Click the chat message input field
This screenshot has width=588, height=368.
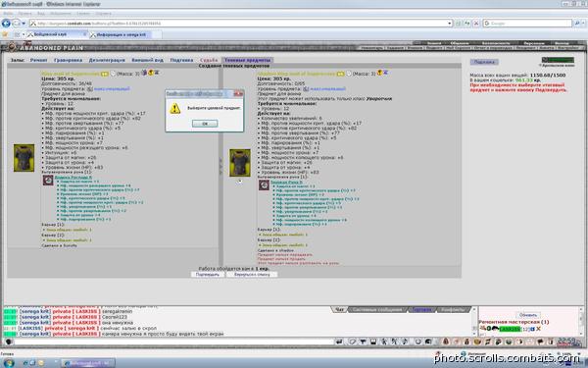tap(173, 342)
